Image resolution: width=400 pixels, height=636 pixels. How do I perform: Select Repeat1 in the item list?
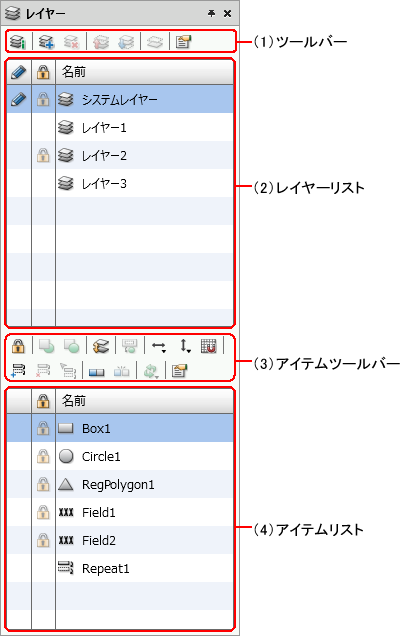(x=120, y=568)
